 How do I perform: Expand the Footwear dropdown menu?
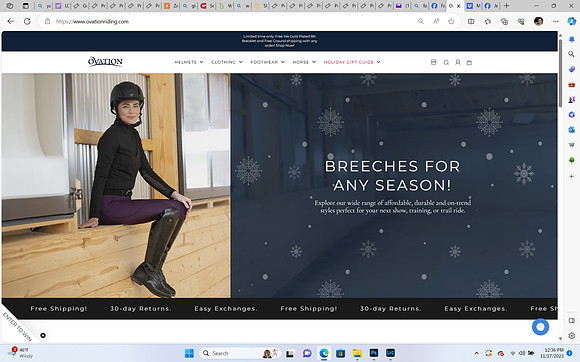[x=267, y=62]
